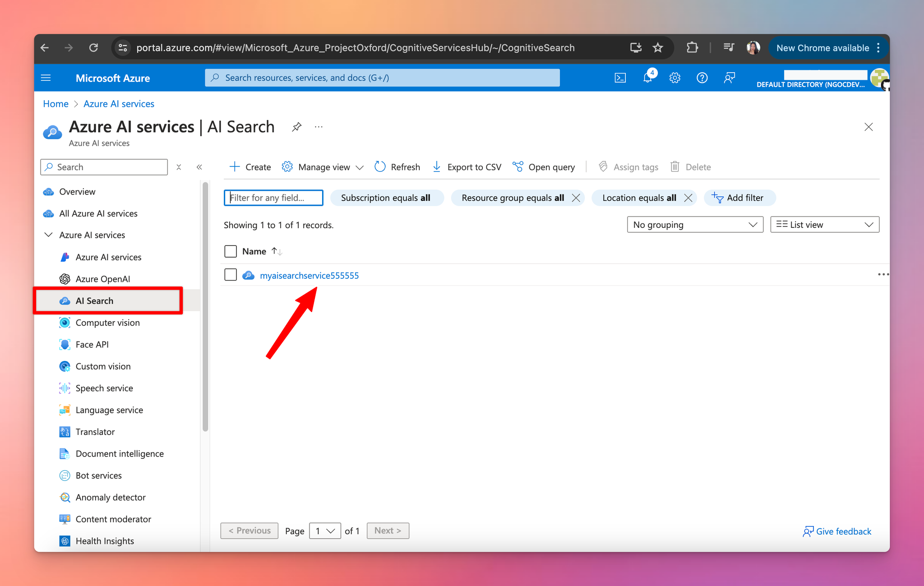Open the List view dropdown
Viewport: 924px width, 586px height.
click(x=825, y=225)
